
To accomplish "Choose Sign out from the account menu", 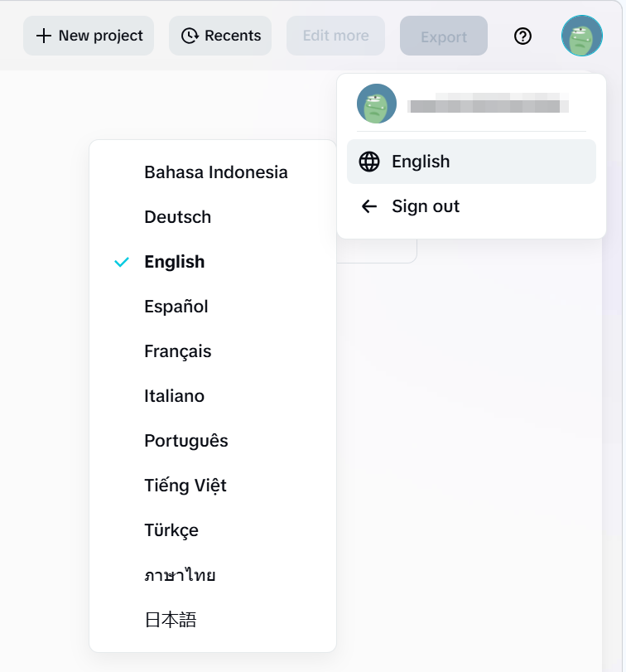I will [x=426, y=206].
